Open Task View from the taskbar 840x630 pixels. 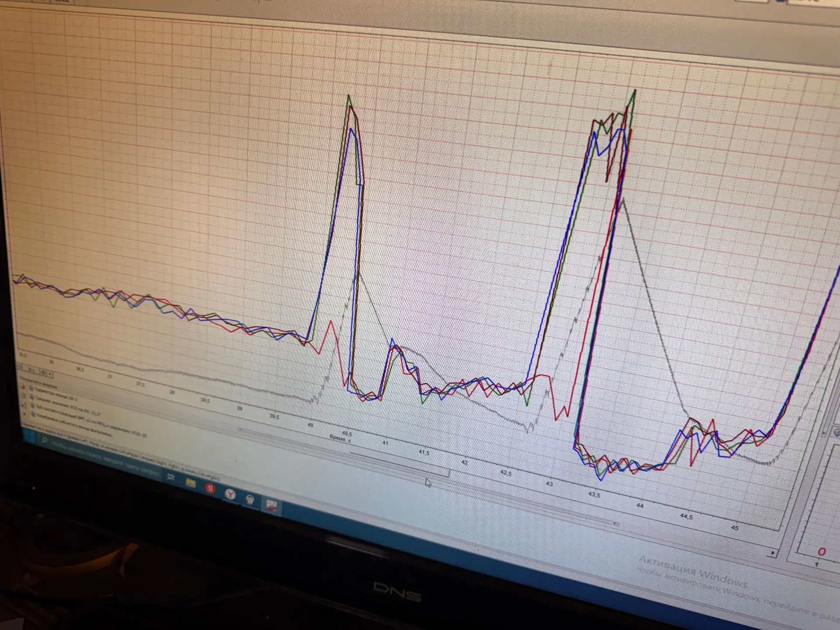tap(171, 477)
